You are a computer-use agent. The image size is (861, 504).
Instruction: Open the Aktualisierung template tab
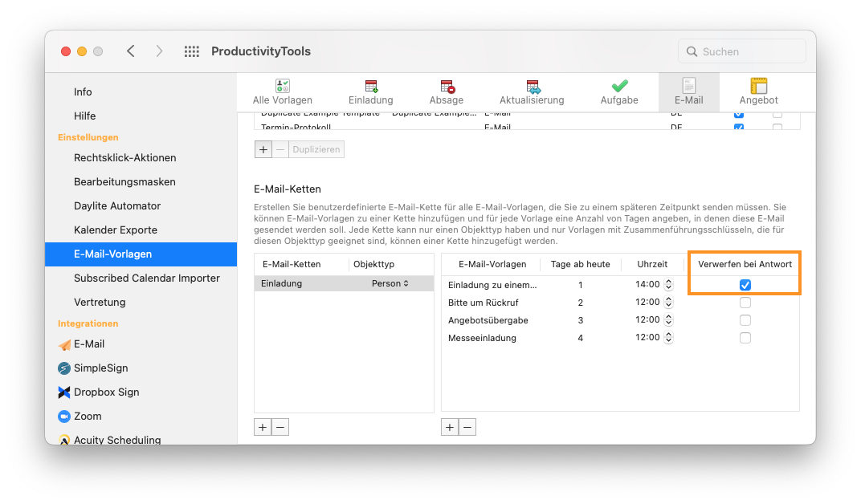click(532, 92)
